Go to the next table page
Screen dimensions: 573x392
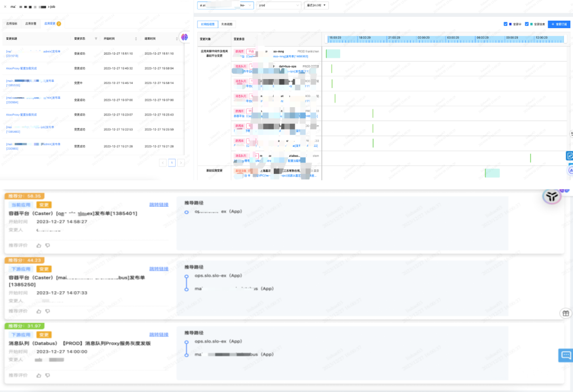click(180, 162)
